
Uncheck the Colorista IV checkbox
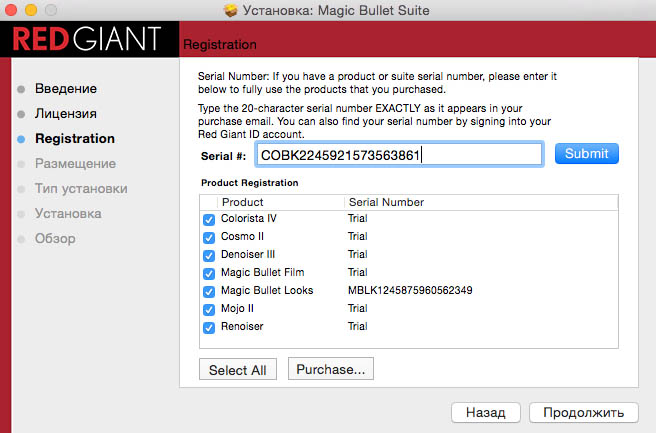(209, 219)
